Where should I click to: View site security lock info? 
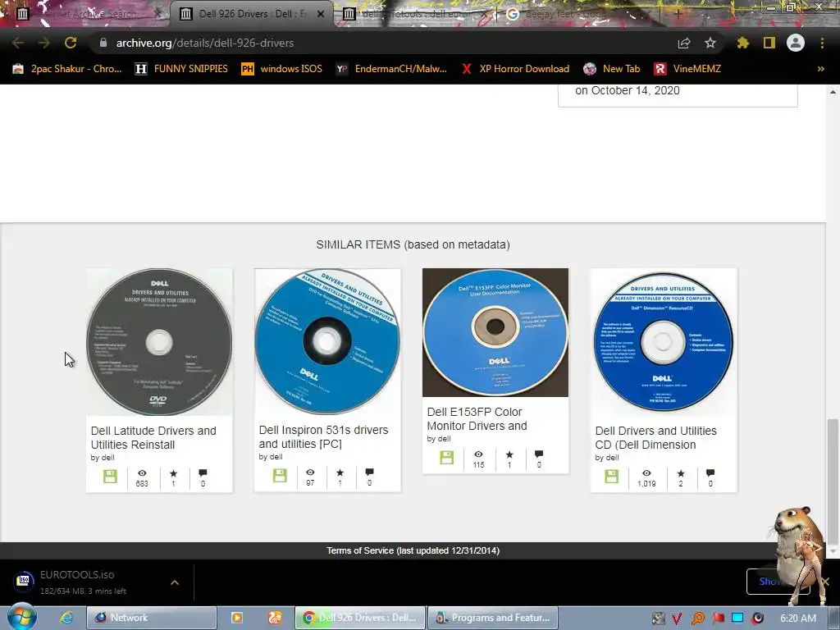coord(103,43)
